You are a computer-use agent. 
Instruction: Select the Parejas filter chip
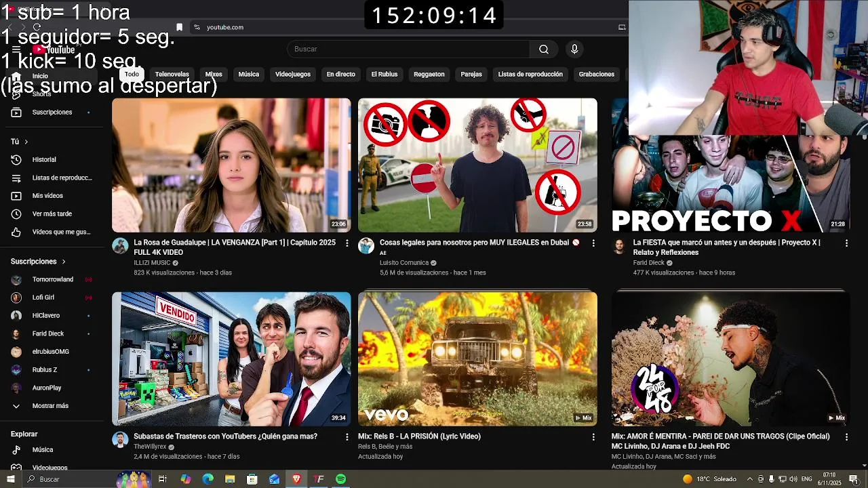(x=471, y=74)
